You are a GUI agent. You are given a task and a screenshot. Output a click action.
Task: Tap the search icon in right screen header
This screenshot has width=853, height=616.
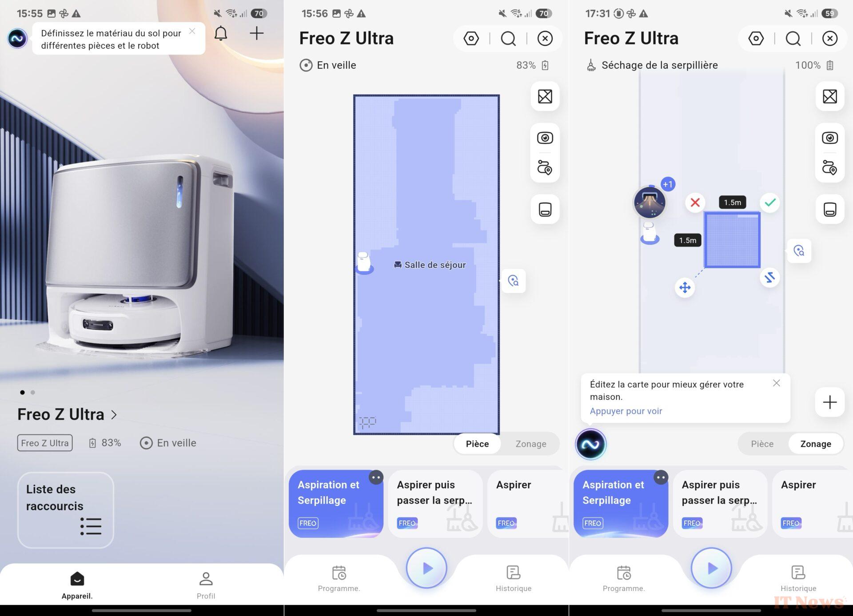(x=793, y=39)
